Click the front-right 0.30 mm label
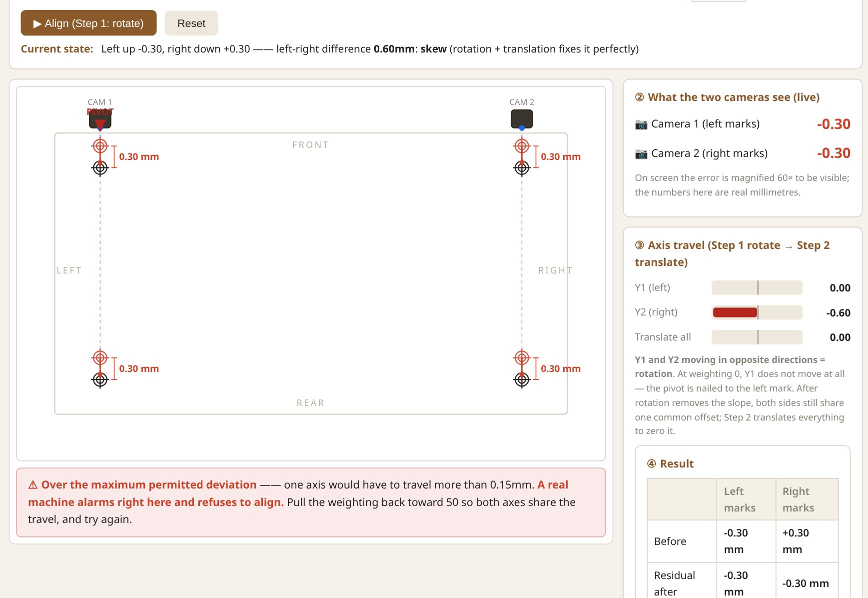 click(x=561, y=156)
